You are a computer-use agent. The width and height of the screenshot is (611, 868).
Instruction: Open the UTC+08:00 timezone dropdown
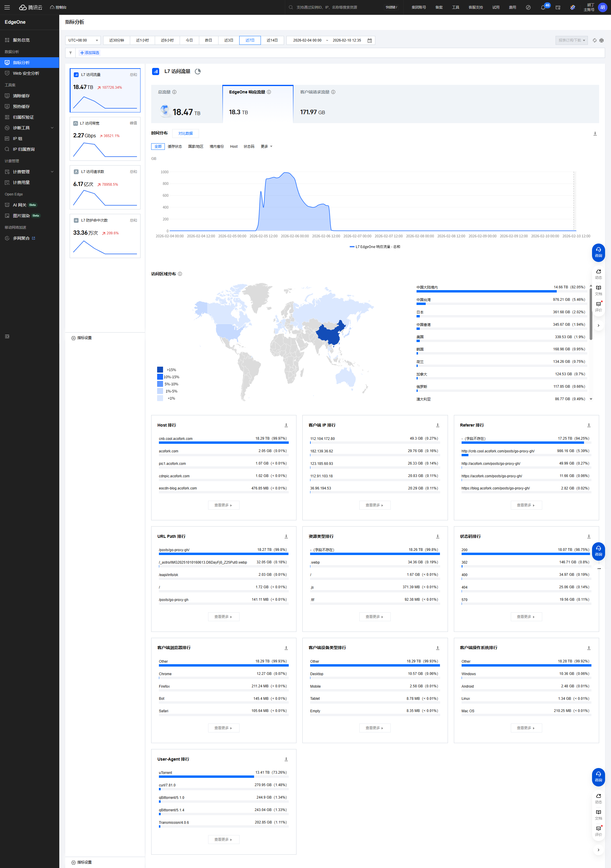coord(83,40)
